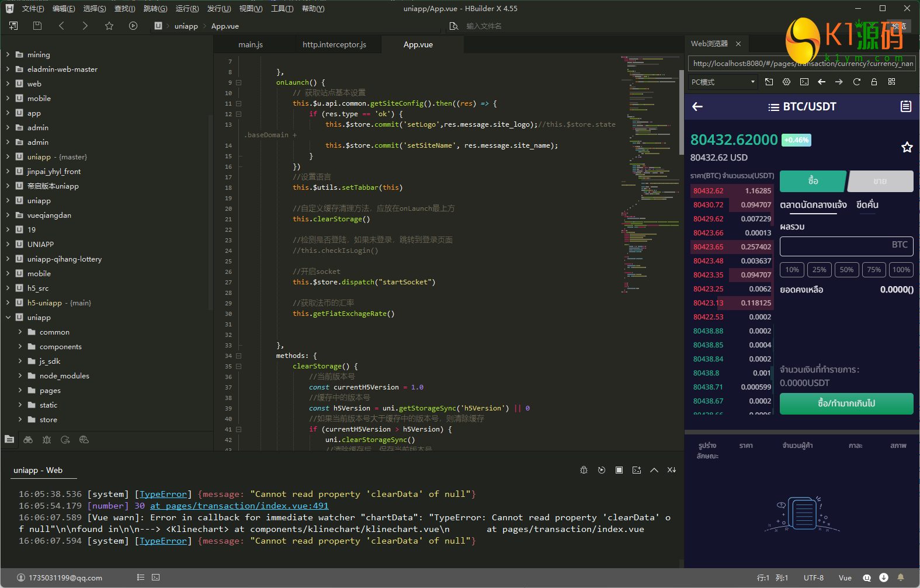The width and height of the screenshot is (920, 588).
Task: Collapse the onLaunch code fold at line 9
Action: [x=238, y=82]
